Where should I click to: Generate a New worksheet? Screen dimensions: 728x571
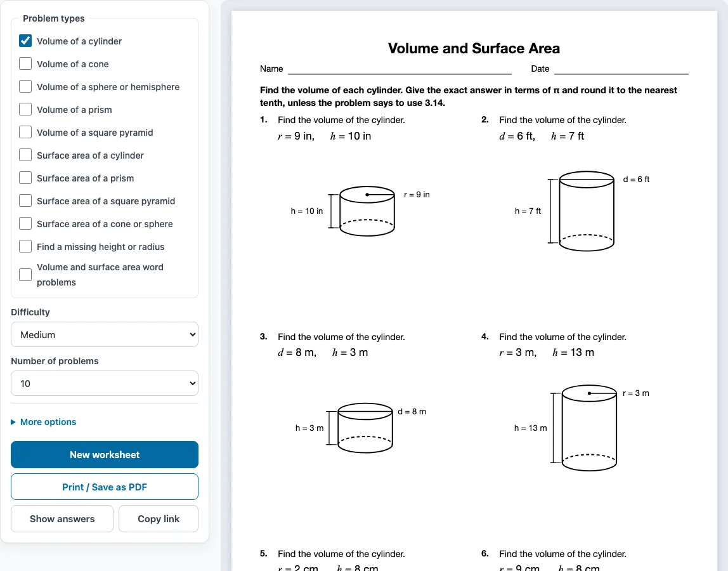coord(105,455)
